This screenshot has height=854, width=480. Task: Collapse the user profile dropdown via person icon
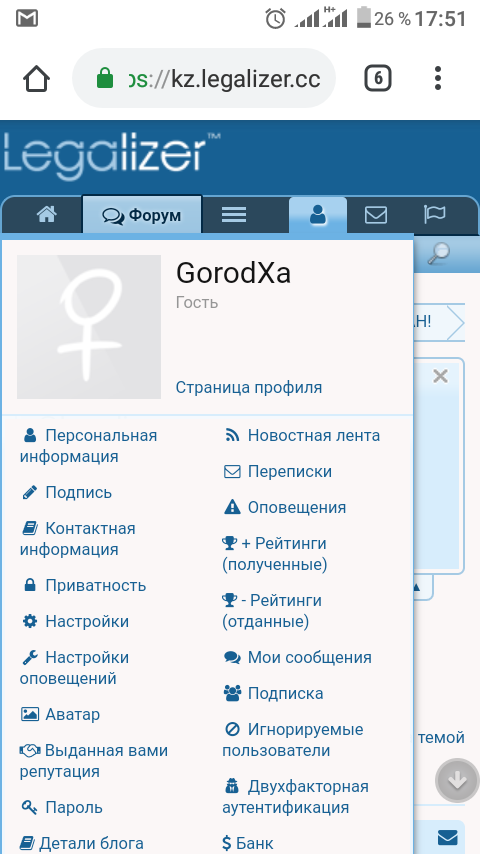tap(318, 216)
